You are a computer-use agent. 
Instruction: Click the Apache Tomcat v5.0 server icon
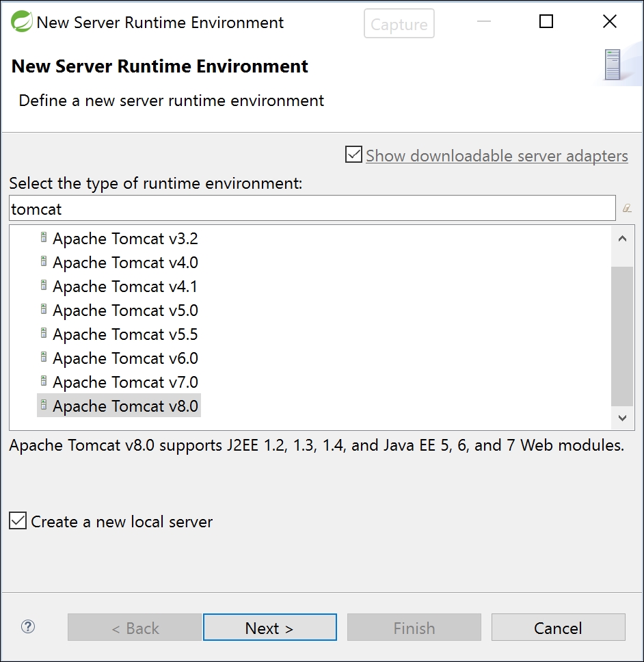(x=44, y=310)
